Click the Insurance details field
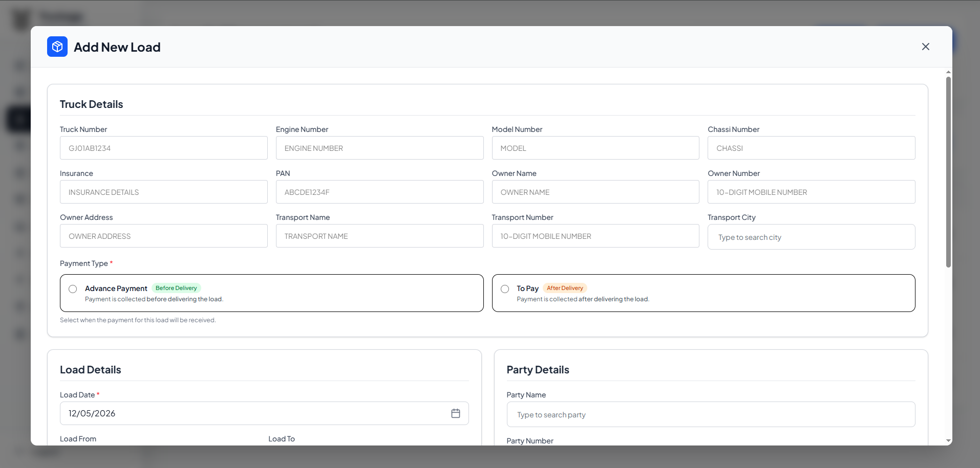 (x=164, y=192)
